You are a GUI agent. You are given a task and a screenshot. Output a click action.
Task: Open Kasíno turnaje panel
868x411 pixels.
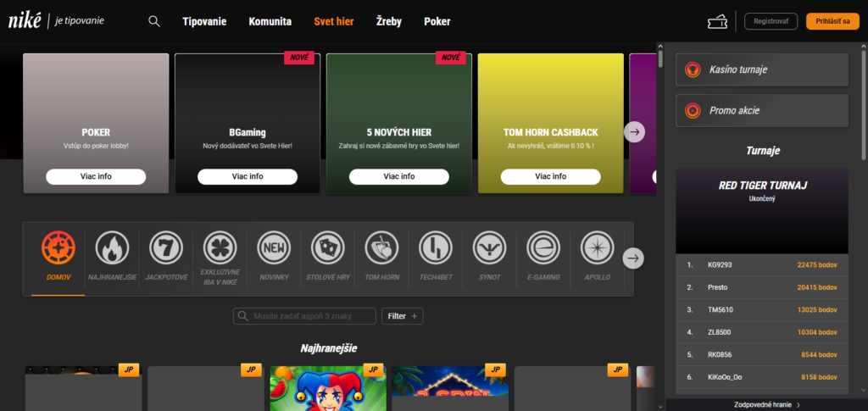[x=762, y=69]
